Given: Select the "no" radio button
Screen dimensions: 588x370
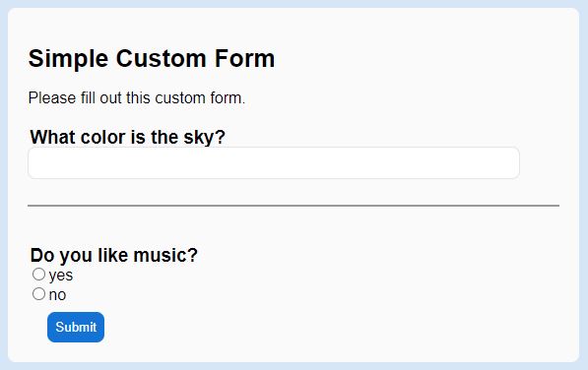Looking at the screenshot, I should click(x=38, y=294).
